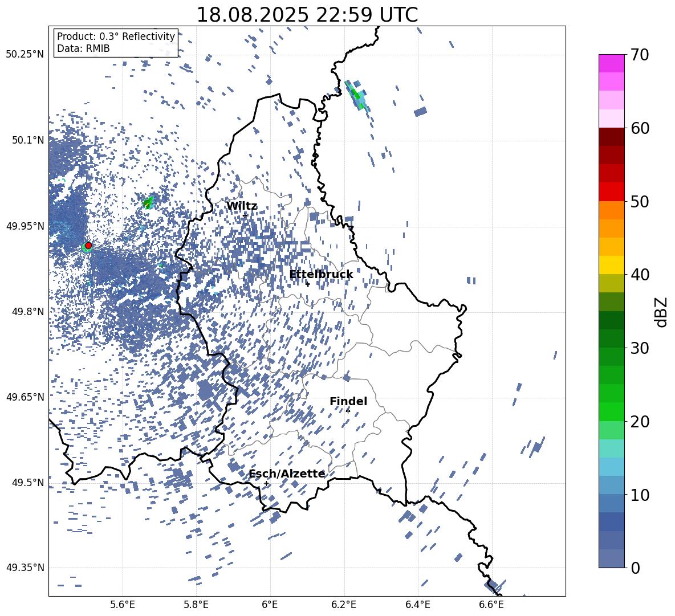Select the Findel city label
Image resolution: width=675 pixels, height=616 pixels.
(x=348, y=401)
